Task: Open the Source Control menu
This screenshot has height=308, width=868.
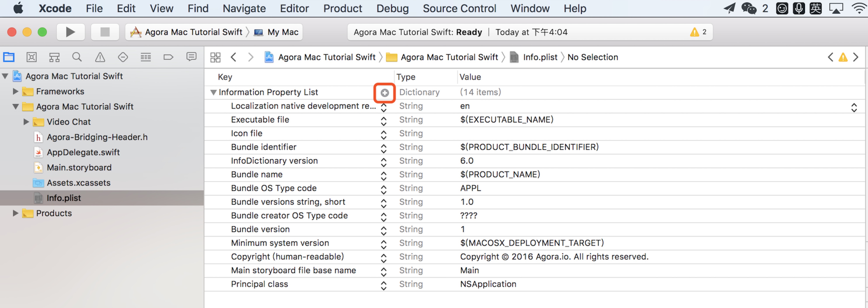Action: click(x=459, y=8)
